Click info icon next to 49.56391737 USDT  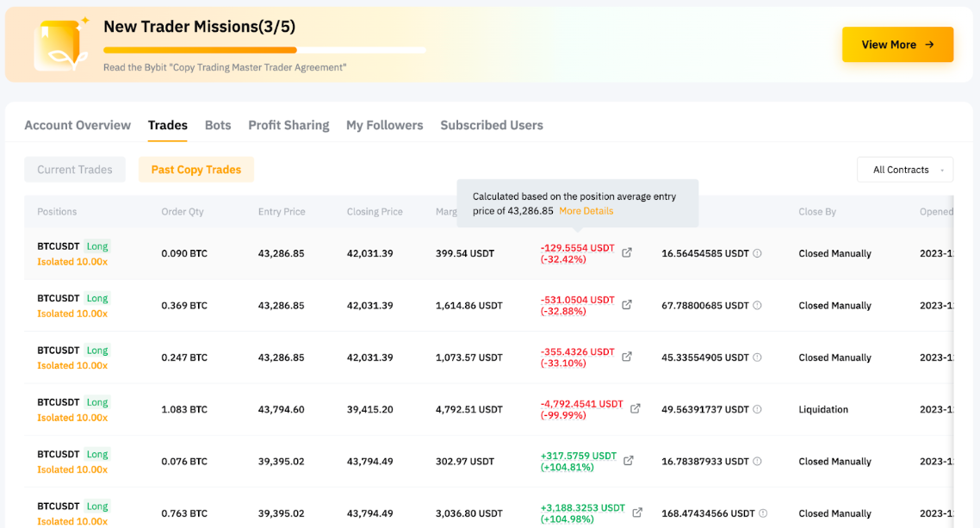758,410
